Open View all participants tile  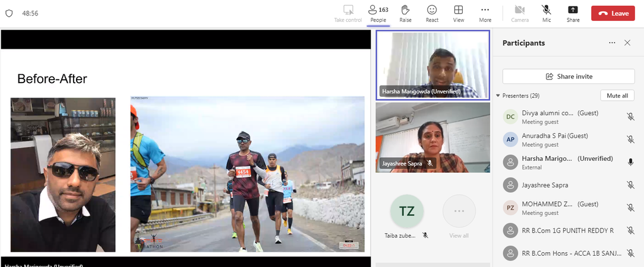[x=459, y=215]
